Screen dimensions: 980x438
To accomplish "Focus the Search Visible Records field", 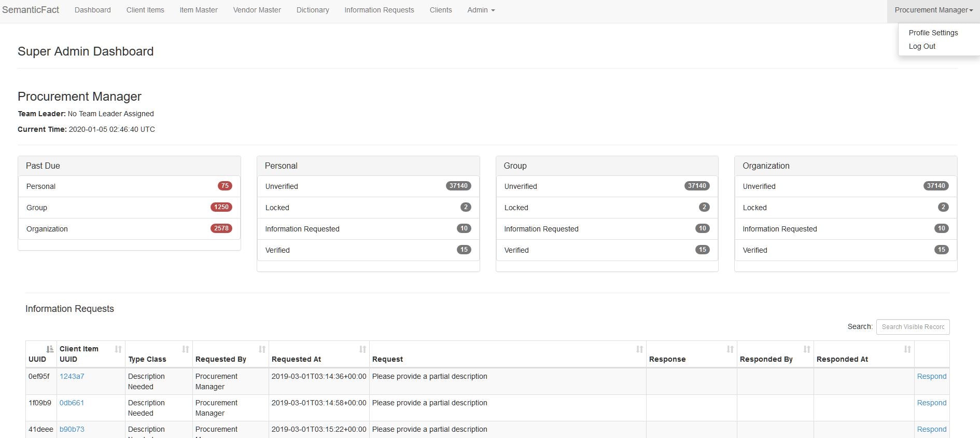I will (913, 327).
